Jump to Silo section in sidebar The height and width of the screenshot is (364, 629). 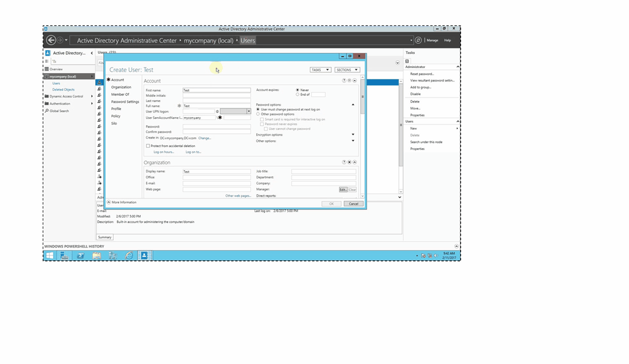(x=114, y=123)
